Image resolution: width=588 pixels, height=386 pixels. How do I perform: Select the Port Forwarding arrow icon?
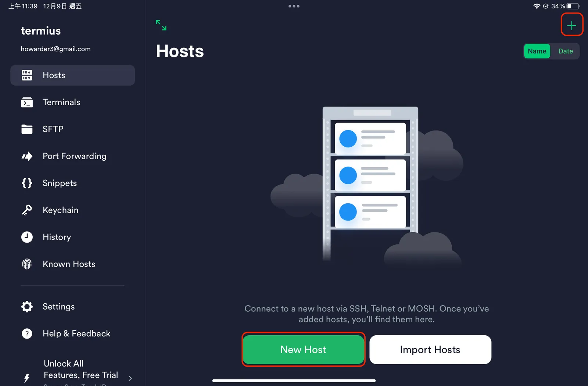coord(27,156)
